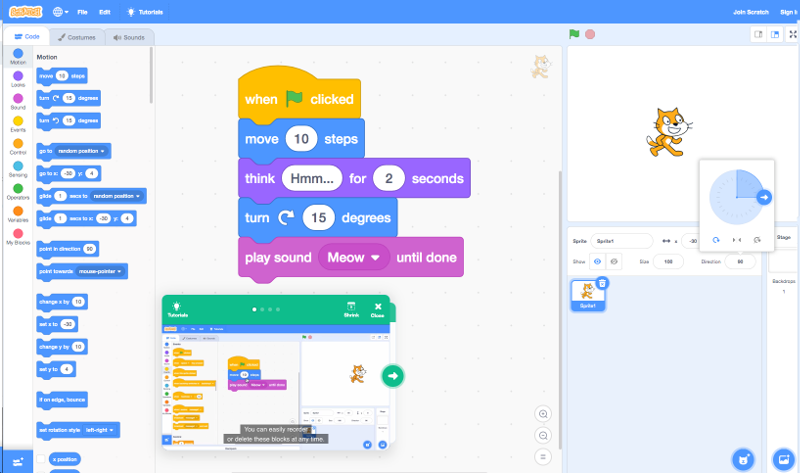Select the Code tab
The height and width of the screenshot is (473, 800).
coord(27,37)
